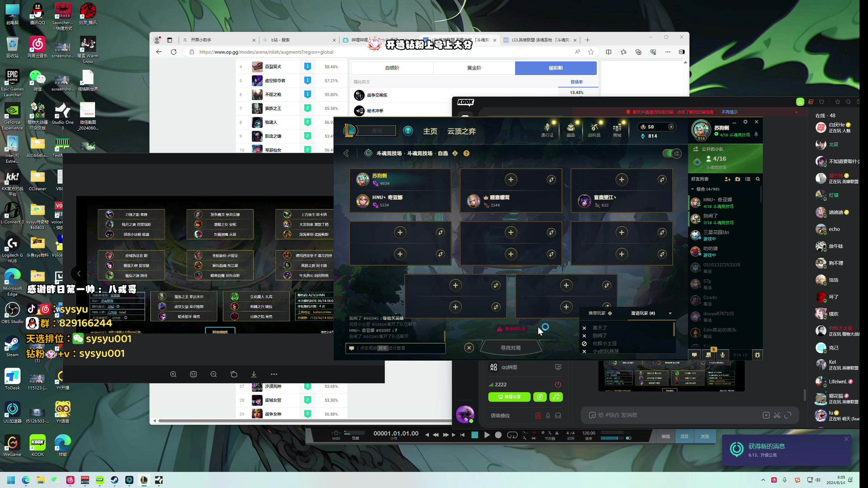Open the League store (商城) icon
Image resolution: width=868 pixels, height=488 pixels.
point(617,130)
